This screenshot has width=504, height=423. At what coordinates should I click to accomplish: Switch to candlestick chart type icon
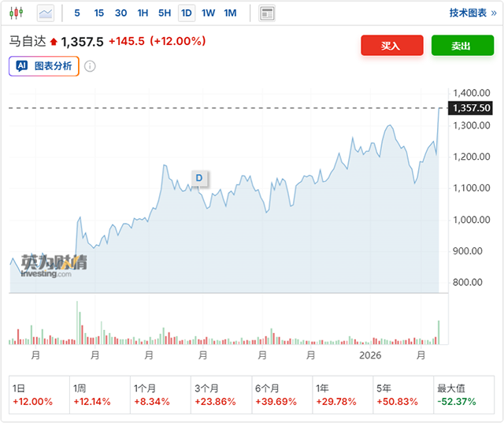click(x=17, y=13)
